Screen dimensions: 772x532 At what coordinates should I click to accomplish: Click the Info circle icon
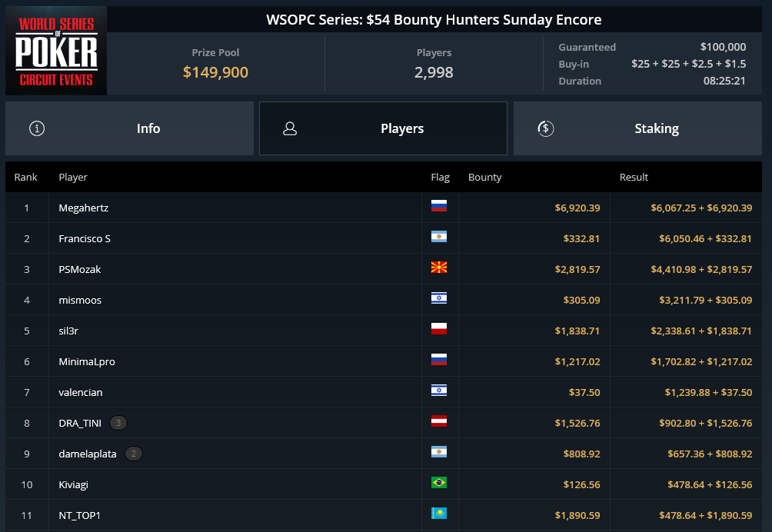tap(37, 128)
